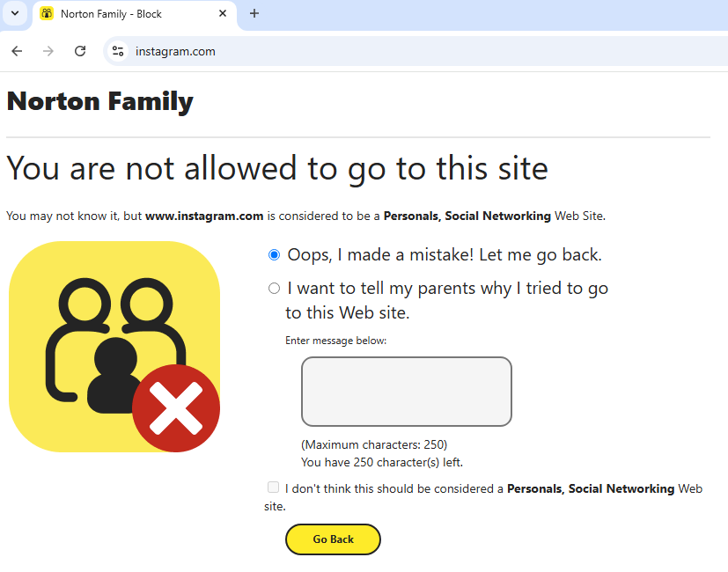Viewport: 728px width, 572px height.
Task: Click 'You have 250 character(s) left.' text
Action: 382,462
